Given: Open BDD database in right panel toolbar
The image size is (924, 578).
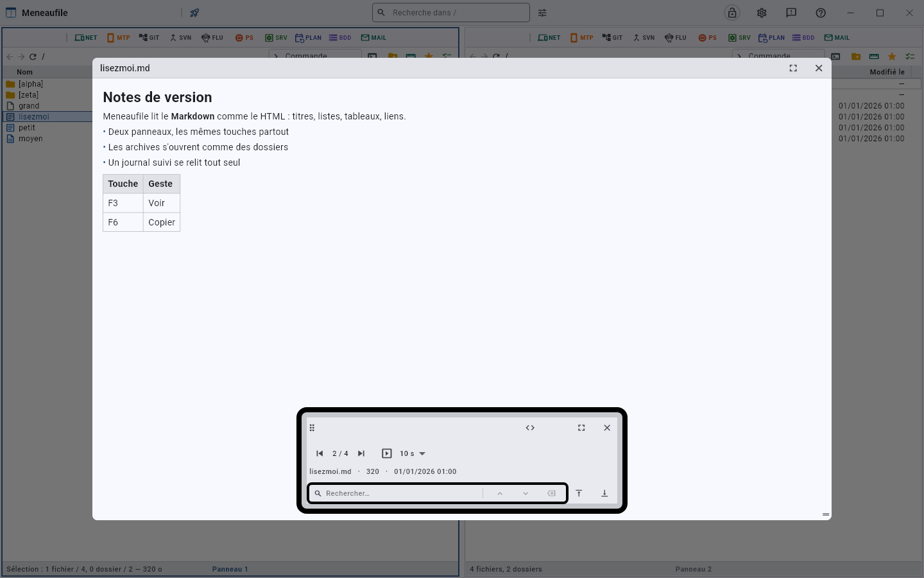Looking at the screenshot, I should [x=803, y=38].
